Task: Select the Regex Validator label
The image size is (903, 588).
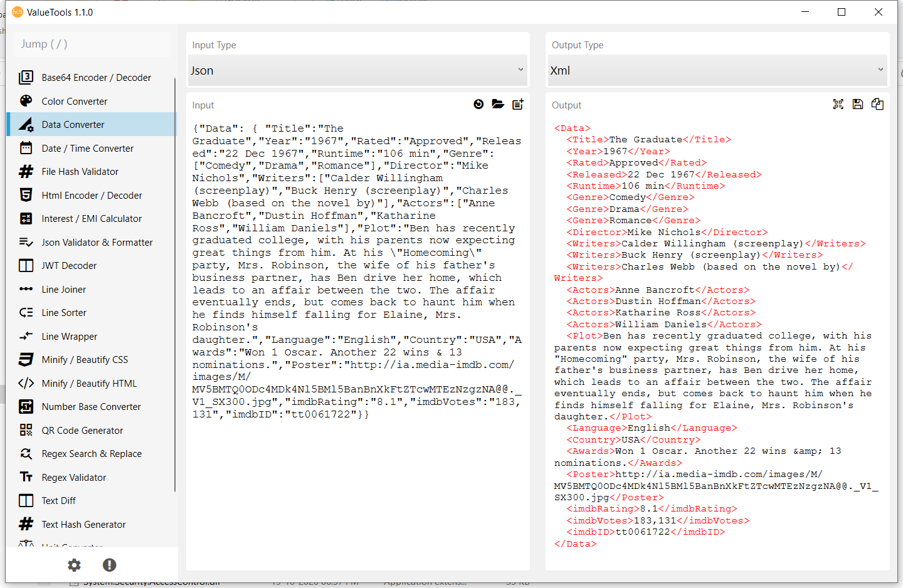Action: click(x=74, y=478)
